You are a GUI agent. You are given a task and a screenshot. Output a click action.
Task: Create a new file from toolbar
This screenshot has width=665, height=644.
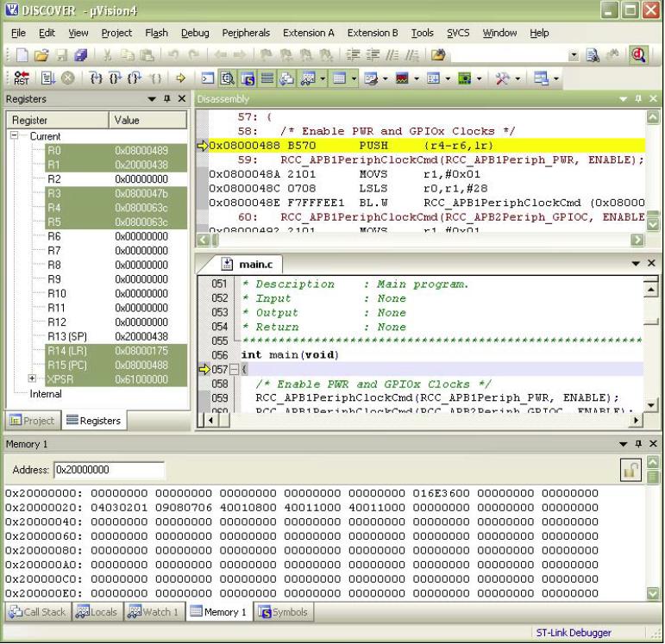(x=22, y=55)
